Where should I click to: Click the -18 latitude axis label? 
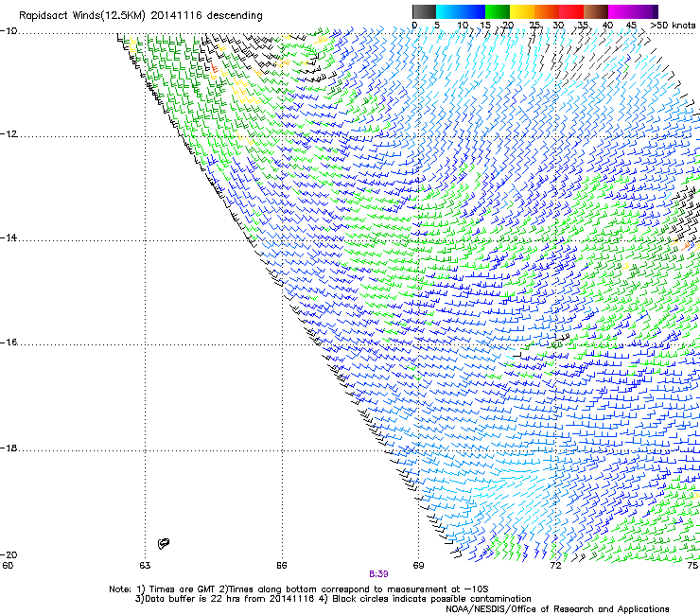point(9,448)
